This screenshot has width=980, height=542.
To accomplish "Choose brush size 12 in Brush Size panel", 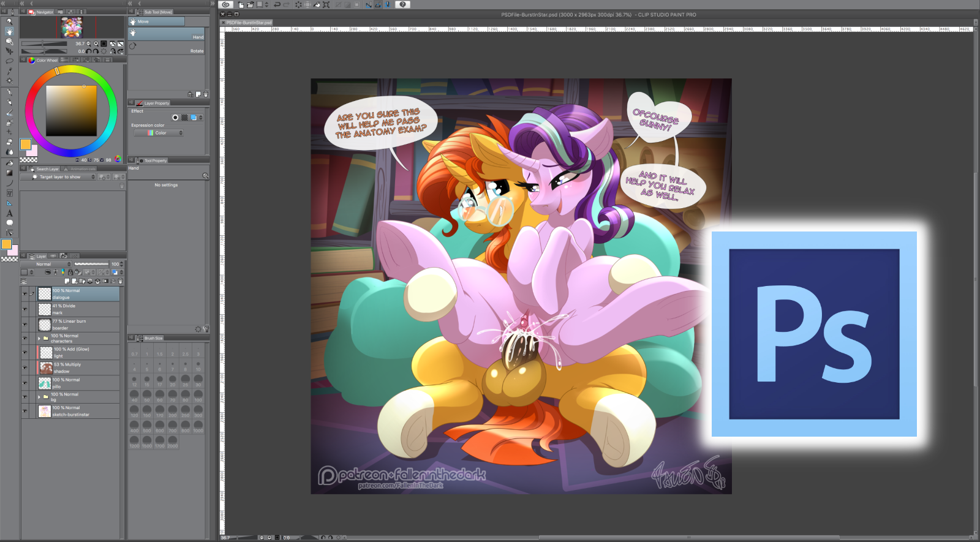I will (134, 381).
